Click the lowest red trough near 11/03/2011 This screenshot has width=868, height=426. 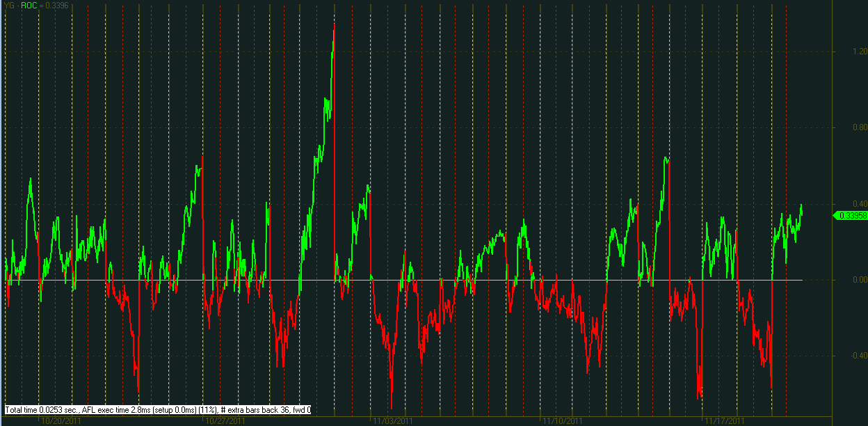(392, 406)
